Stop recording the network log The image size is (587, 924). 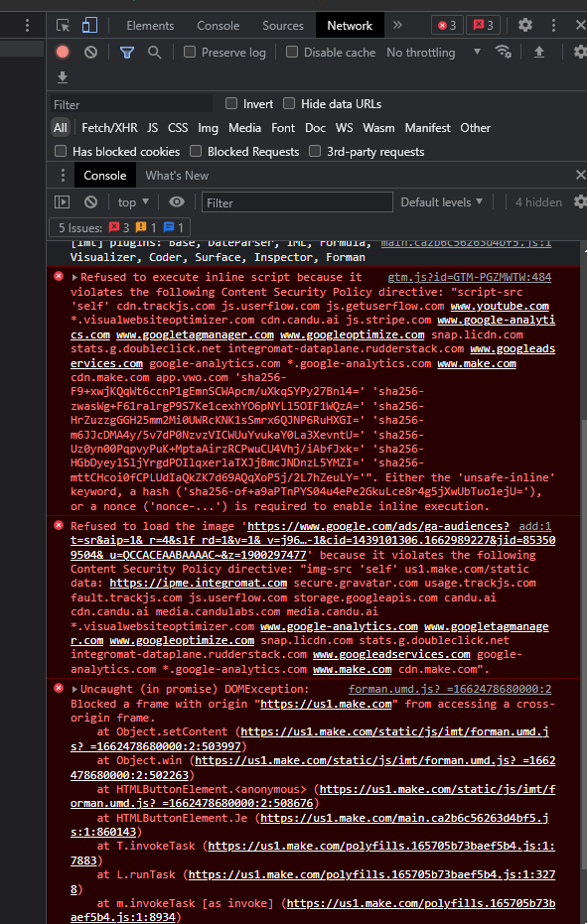pyautogui.click(x=63, y=52)
